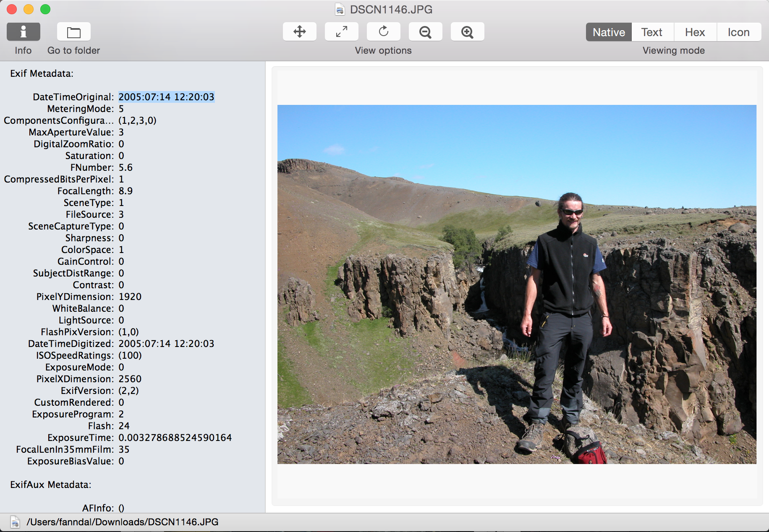Click the file icon in the path bar
The image size is (769, 532).
click(15, 522)
